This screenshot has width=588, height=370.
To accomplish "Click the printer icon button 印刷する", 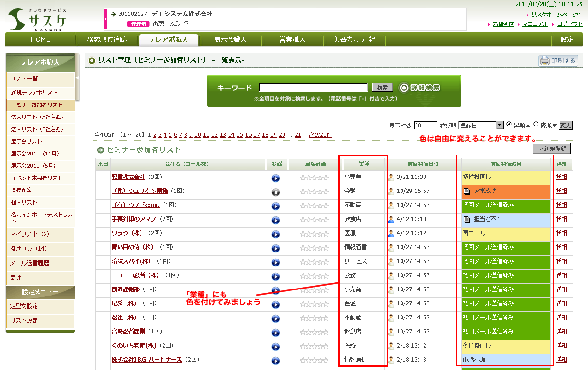I will pos(558,60).
